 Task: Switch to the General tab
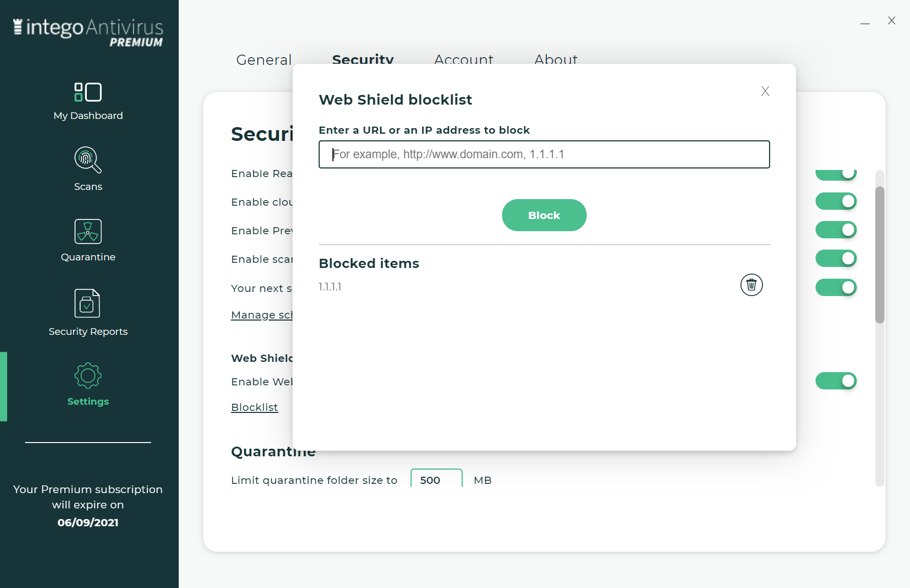click(264, 59)
